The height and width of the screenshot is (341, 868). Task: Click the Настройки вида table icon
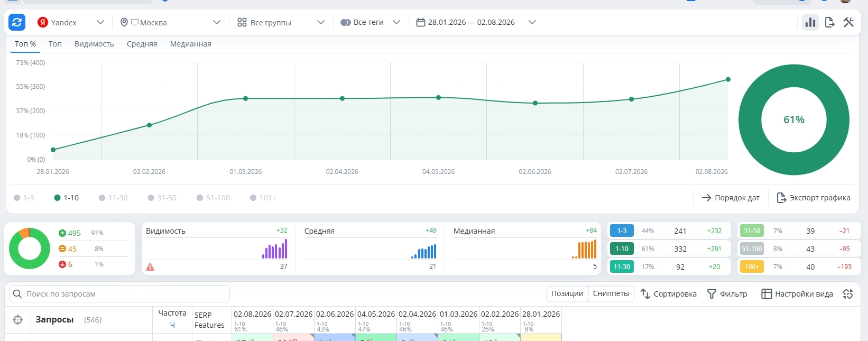point(766,294)
